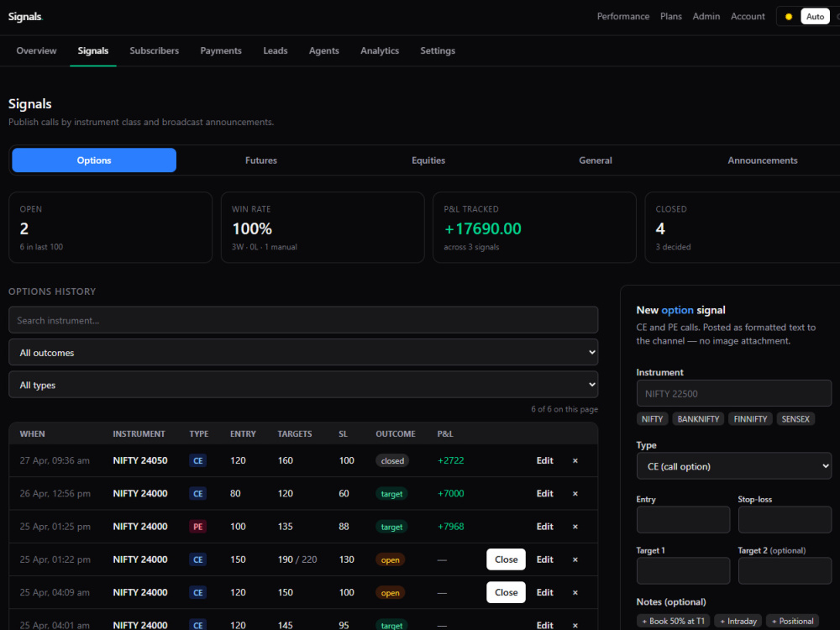
Task: Edit the 25 Apr 04:01 am signal
Action: 545,625
